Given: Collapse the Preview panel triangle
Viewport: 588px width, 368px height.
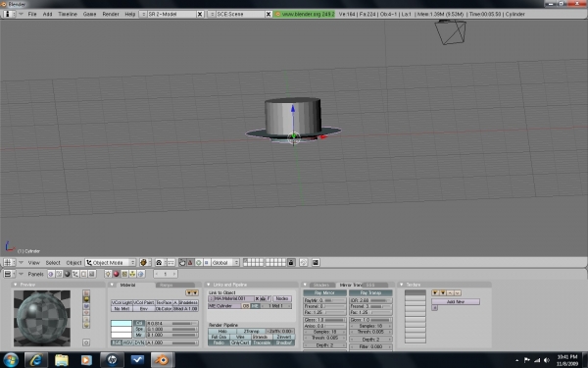Looking at the screenshot, I should (16, 285).
